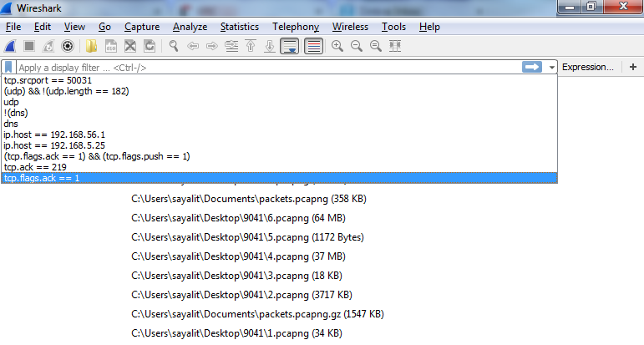
Task: Open the Tools menu
Action: click(x=393, y=27)
